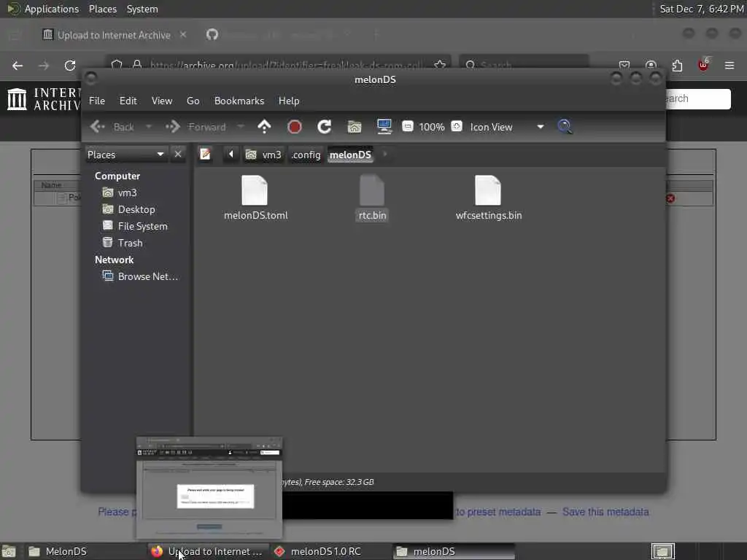Click Internet Archive search field

[698, 99]
